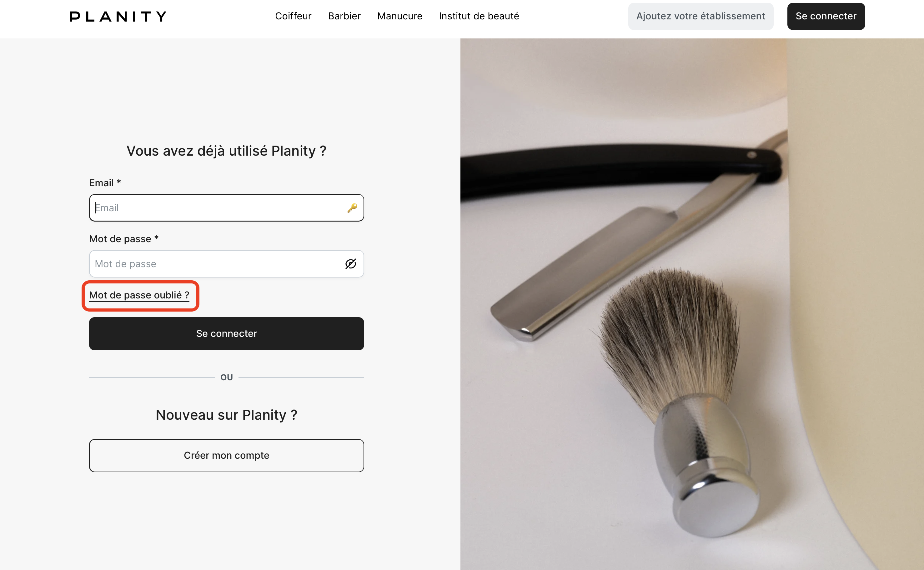Go to the Barbier section
The image size is (924, 570).
point(344,16)
